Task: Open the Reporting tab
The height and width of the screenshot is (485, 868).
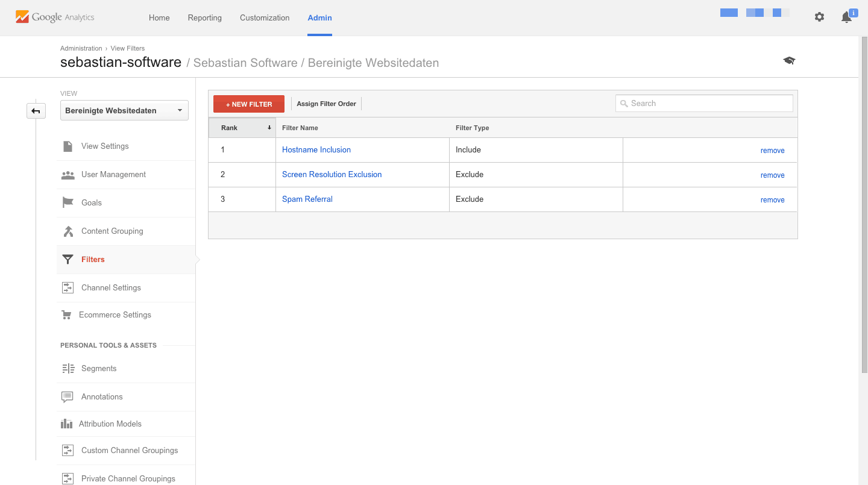Action: point(205,18)
